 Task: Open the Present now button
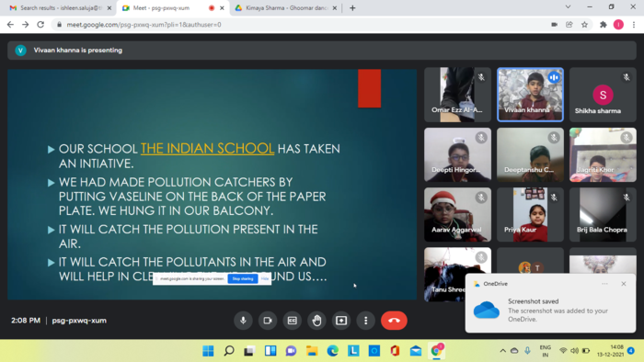(341, 321)
